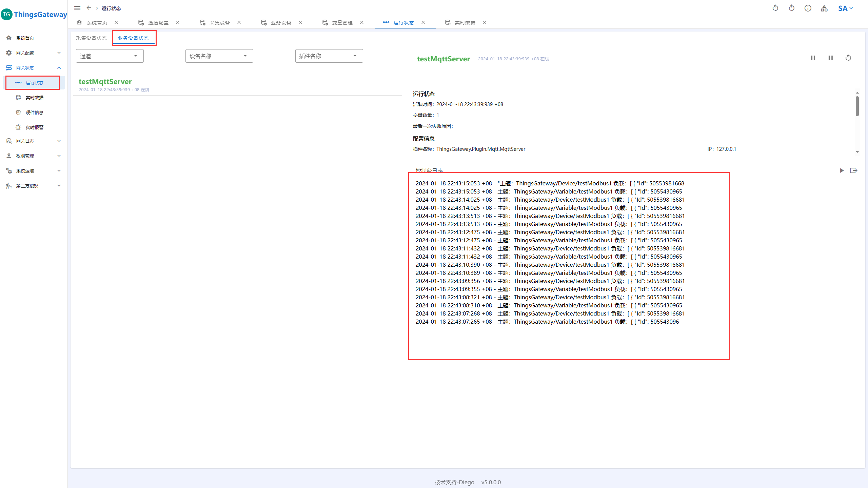Toggle the second pause button for testMqttServer
The width and height of the screenshot is (868, 488).
coord(830,58)
